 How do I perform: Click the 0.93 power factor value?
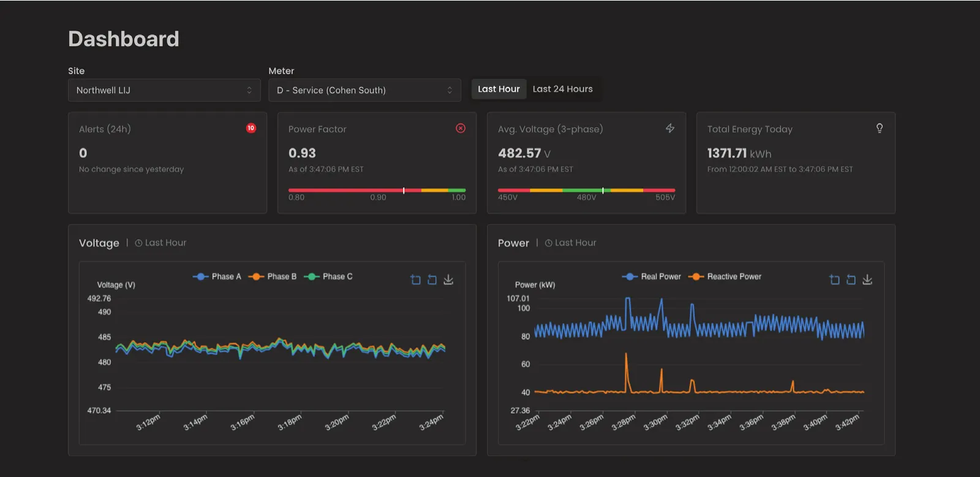coord(302,153)
